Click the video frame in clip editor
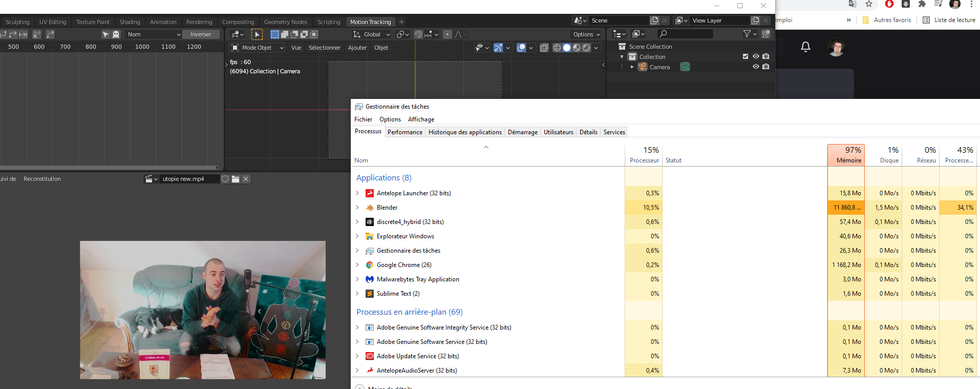 point(203,310)
